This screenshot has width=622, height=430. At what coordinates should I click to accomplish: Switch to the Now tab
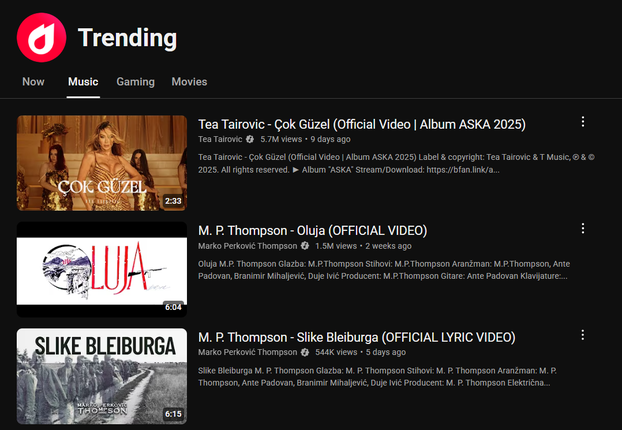coord(33,82)
